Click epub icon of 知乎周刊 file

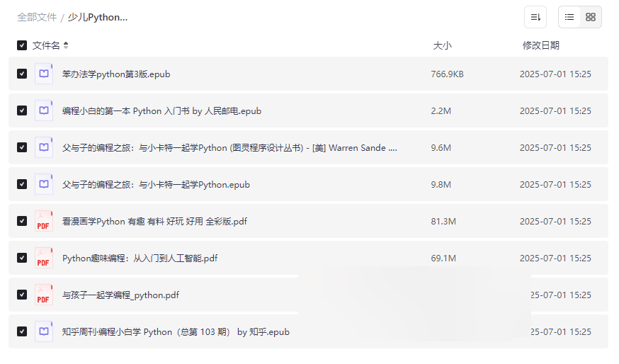44,331
